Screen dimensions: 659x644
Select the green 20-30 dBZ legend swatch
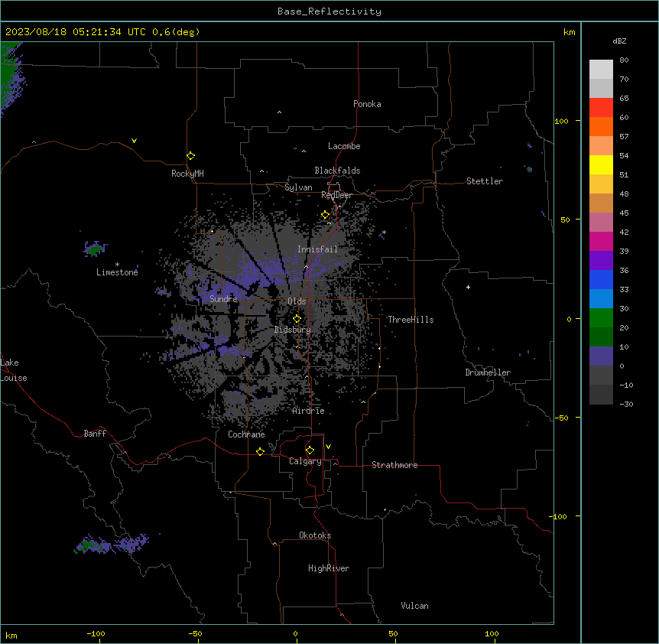pyautogui.click(x=601, y=318)
